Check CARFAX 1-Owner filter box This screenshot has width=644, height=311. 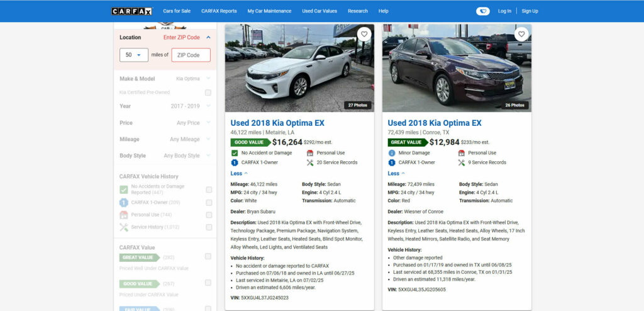point(209,202)
